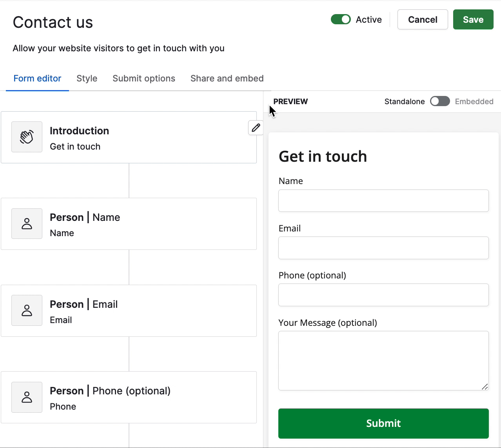Click the waving hand Introduction icon
Image resolution: width=501 pixels, height=448 pixels.
[x=27, y=137]
